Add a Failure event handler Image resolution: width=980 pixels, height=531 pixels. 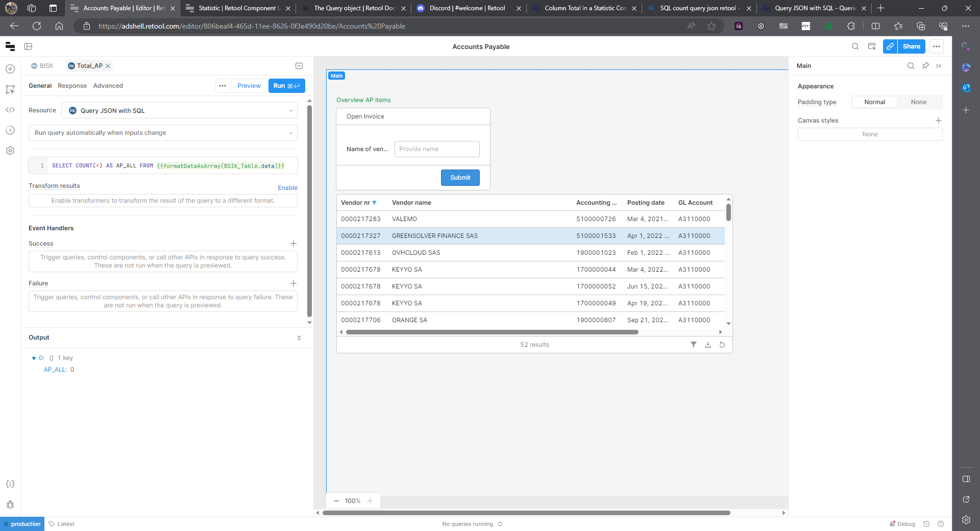click(x=293, y=283)
